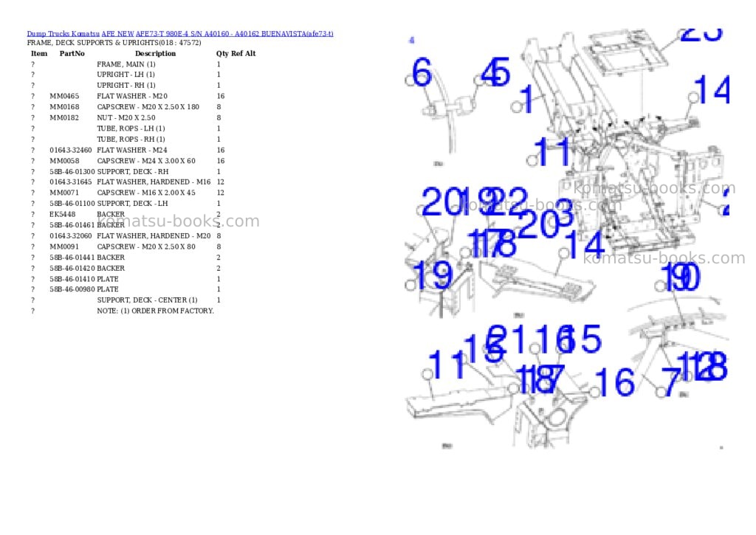Image resolution: width=756 pixels, height=535 pixels.
Task: Click part number 01643-32060
Action: (x=70, y=236)
